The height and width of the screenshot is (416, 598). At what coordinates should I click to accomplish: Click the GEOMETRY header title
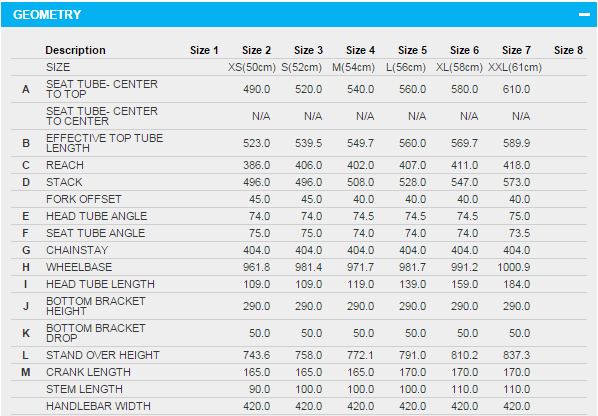(x=47, y=14)
